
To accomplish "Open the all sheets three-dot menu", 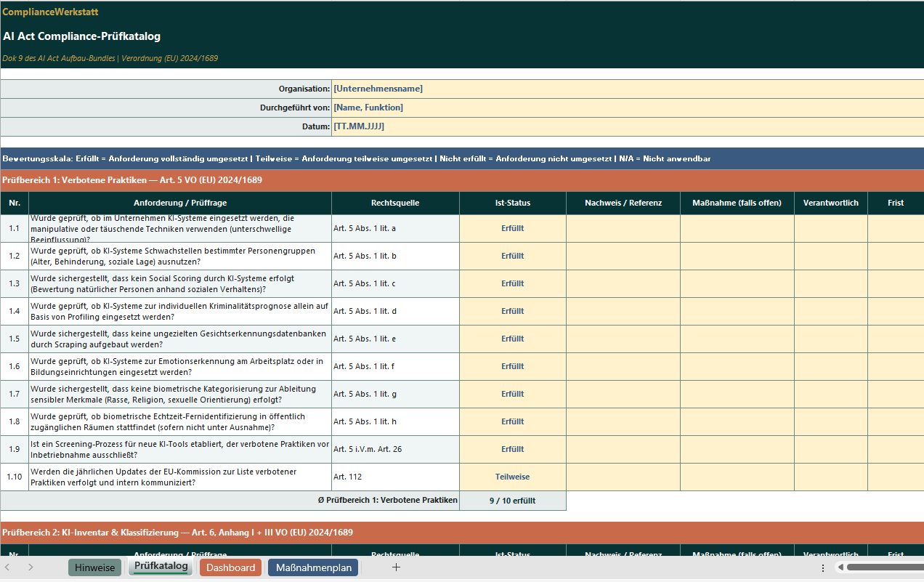I will point(822,567).
